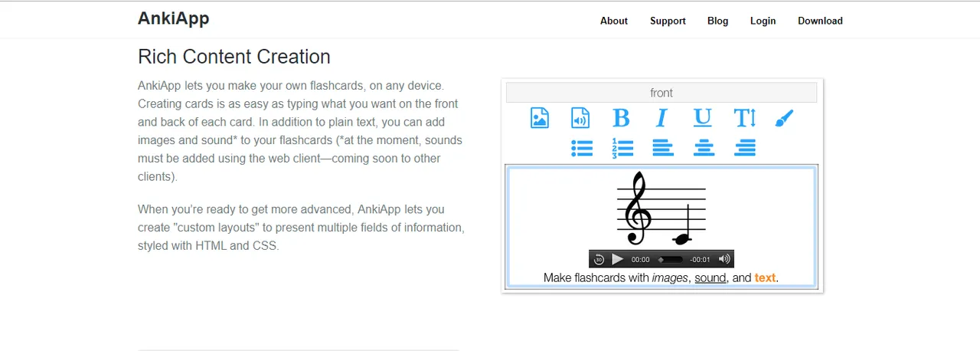Click the orange word text
This screenshot has height=351, width=980.
click(765, 277)
